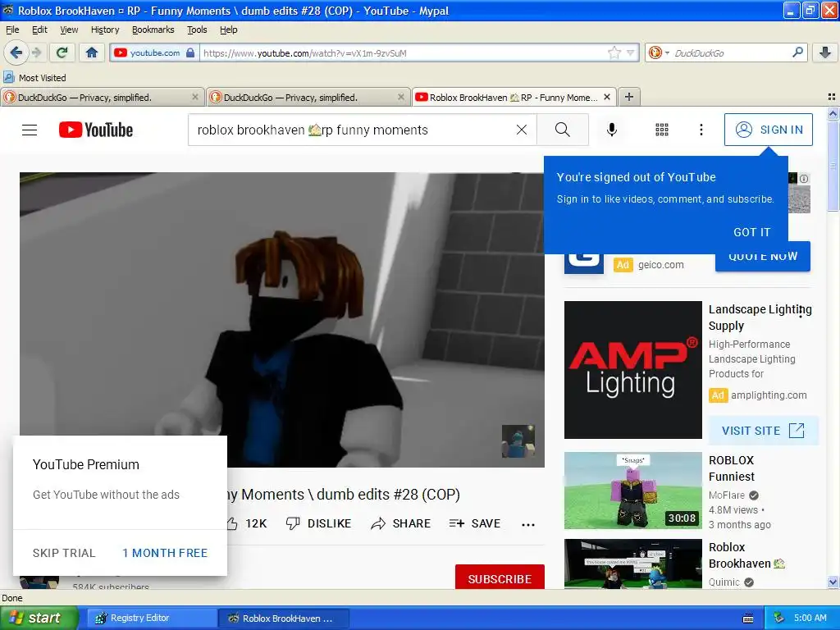Open the browser downloads arrow icon
840x630 pixels.
tap(825, 52)
